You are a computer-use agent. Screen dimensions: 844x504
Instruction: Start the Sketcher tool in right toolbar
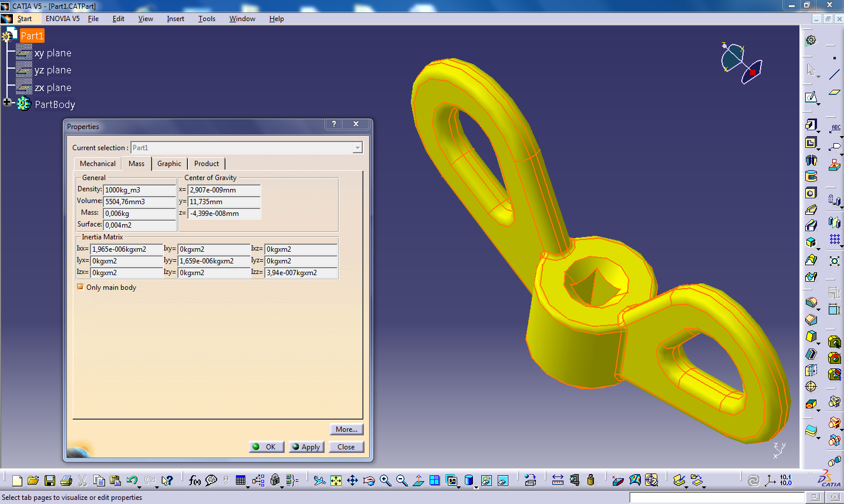point(811,97)
